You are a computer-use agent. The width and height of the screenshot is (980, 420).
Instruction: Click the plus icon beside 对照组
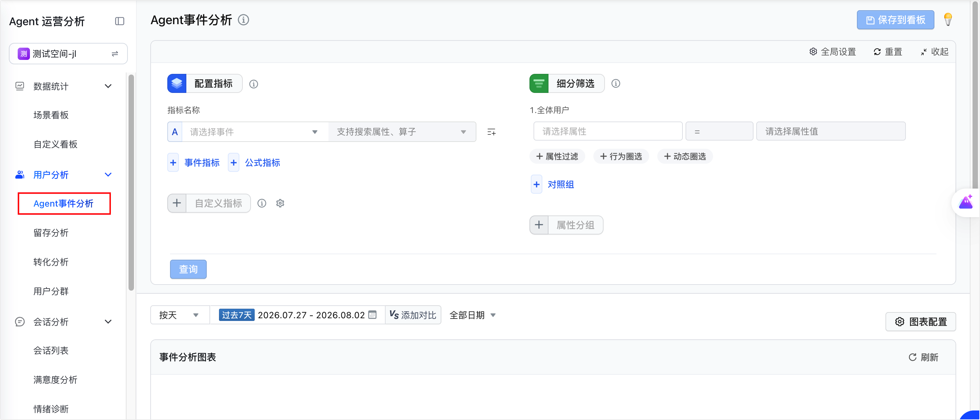pos(536,185)
